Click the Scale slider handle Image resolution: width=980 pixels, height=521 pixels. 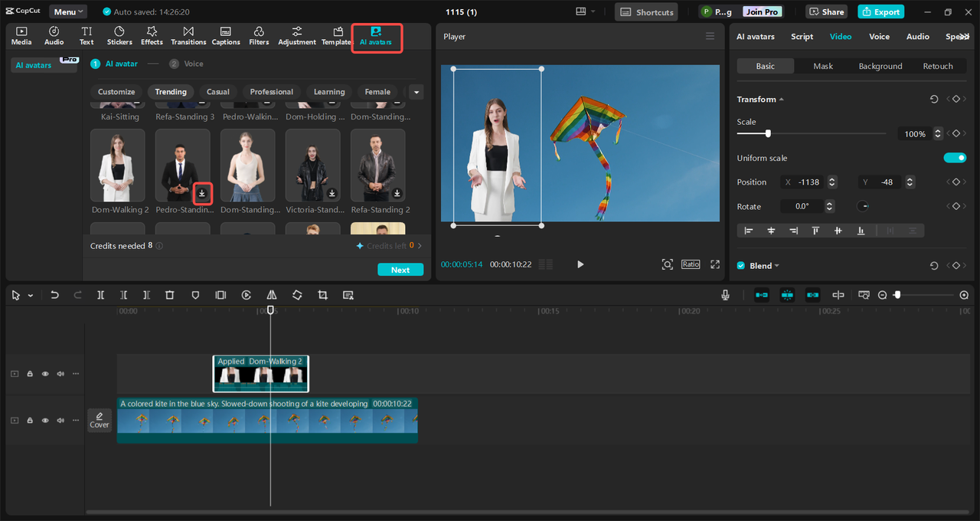768,133
